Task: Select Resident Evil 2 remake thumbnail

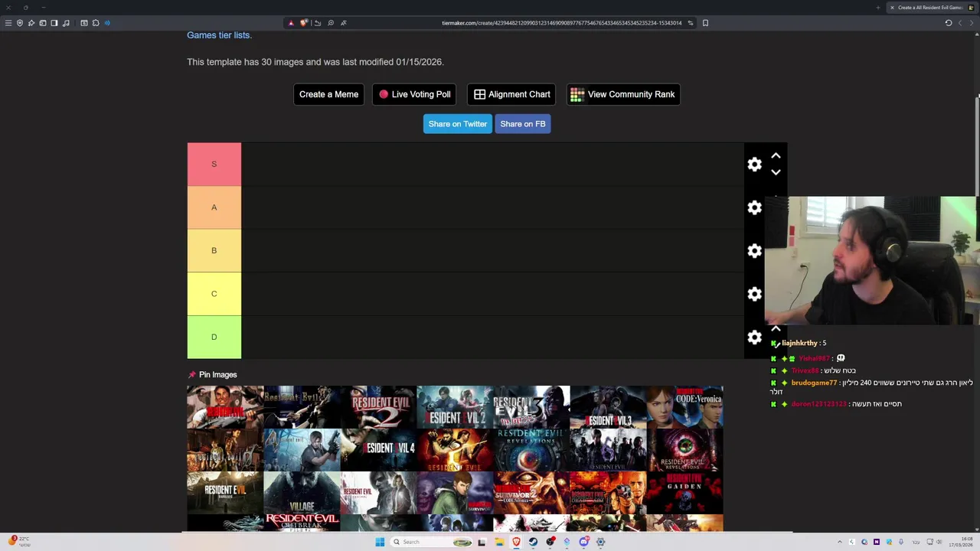Action: pyautogui.click(x=455, y=407)
